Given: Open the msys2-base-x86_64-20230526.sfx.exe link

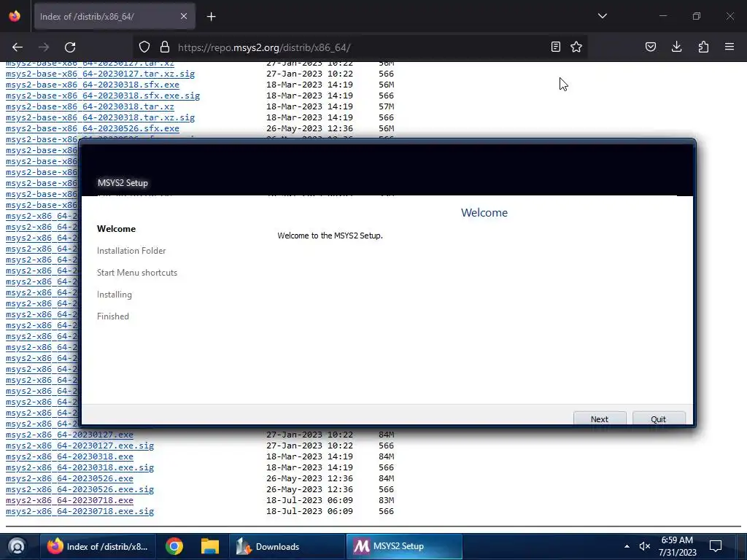Looking at the screenshot, I should click(93, 128).
